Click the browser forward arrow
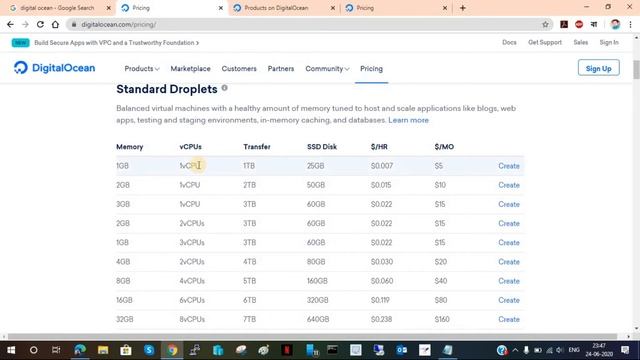Screen dimensions: 640x360 pos(25,24)
